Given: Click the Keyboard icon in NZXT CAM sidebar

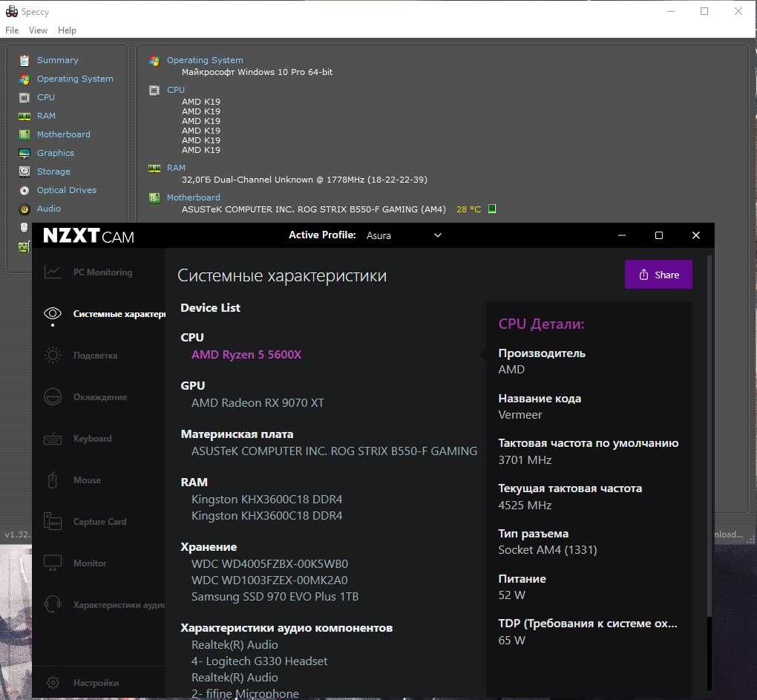Looking at the screenshot, I should coord(53,439).
